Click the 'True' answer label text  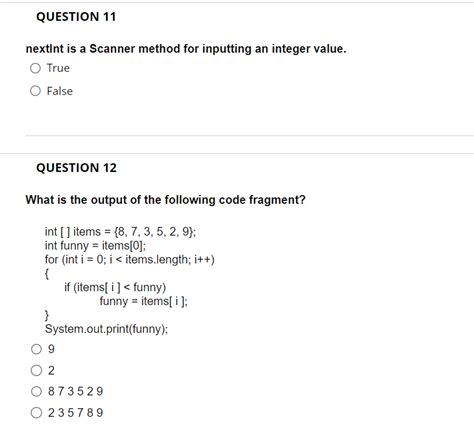click(x=58, y=68)
